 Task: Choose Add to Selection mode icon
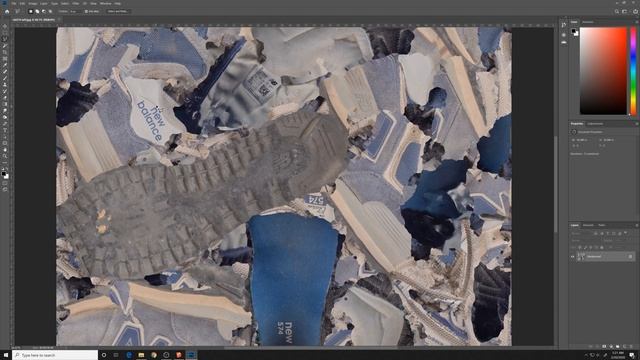point(37,11)
